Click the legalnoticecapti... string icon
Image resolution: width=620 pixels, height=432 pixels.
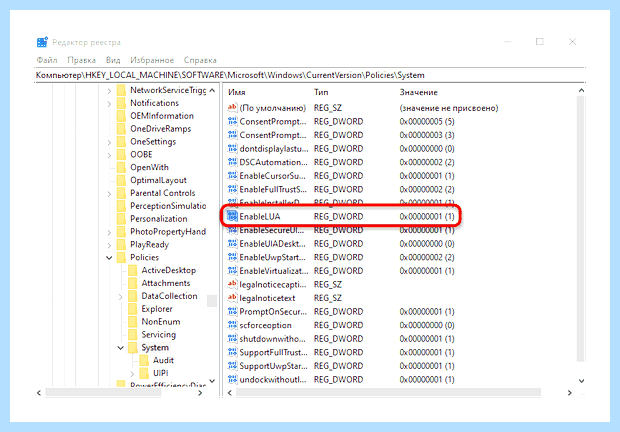click(232, 284)
